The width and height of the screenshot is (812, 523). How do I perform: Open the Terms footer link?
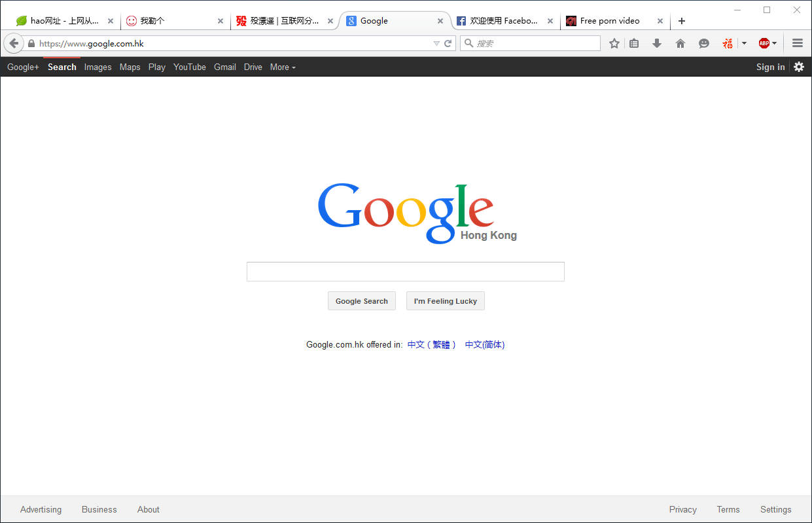[x=728, y=509]
